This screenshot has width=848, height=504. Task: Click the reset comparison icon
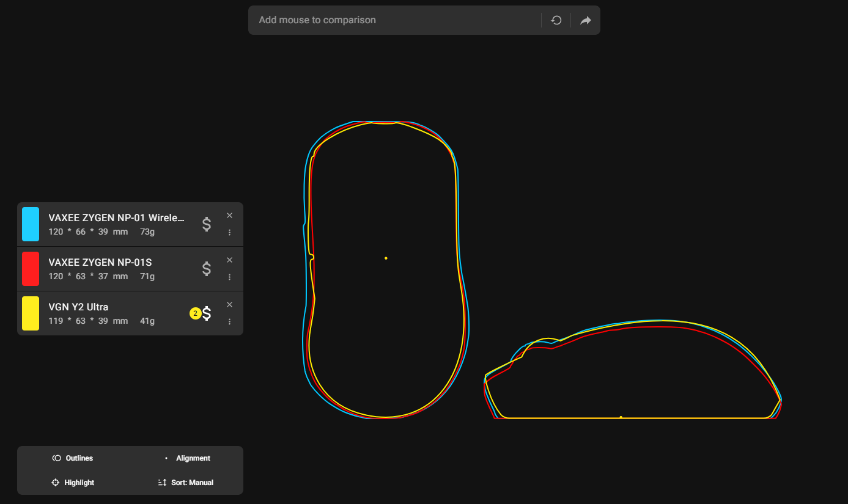(556, 20)
